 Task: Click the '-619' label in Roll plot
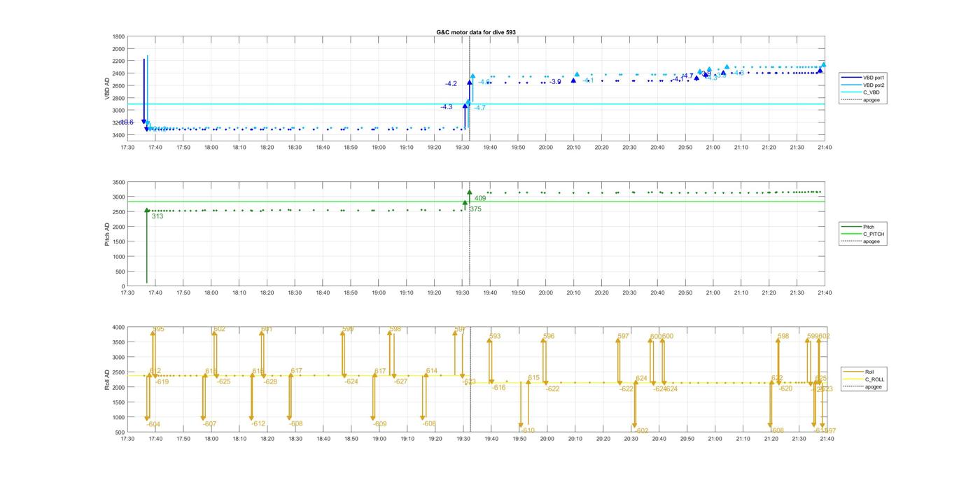[162, 382]
